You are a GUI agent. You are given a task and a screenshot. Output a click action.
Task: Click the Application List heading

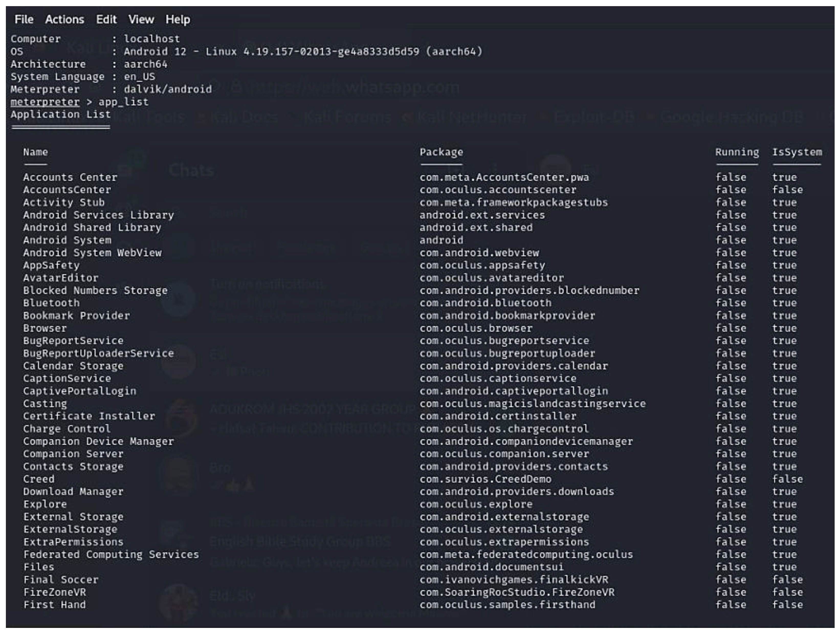[60, 114]
